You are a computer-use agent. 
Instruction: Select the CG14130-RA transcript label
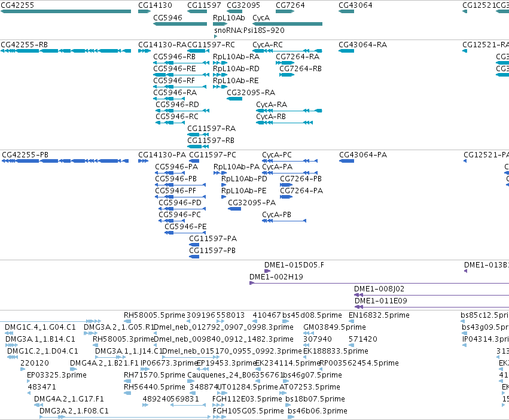(162, 44)
